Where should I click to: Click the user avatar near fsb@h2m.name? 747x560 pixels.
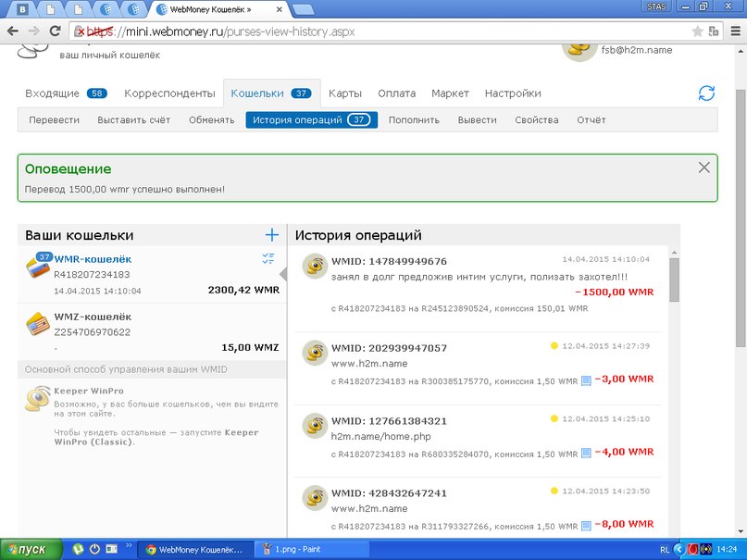579,53
